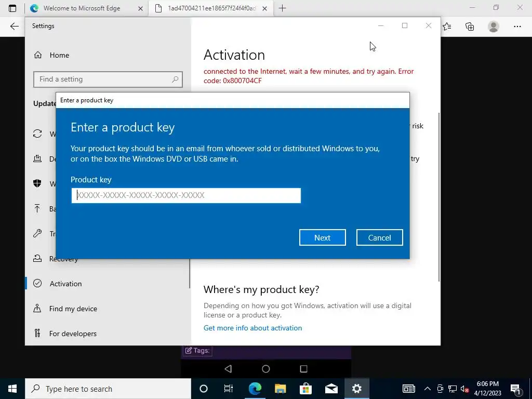The height and width of the screenshot is (399, 532).
Task: Click the muted volume icon in tray
Action: tap(465, 389)
